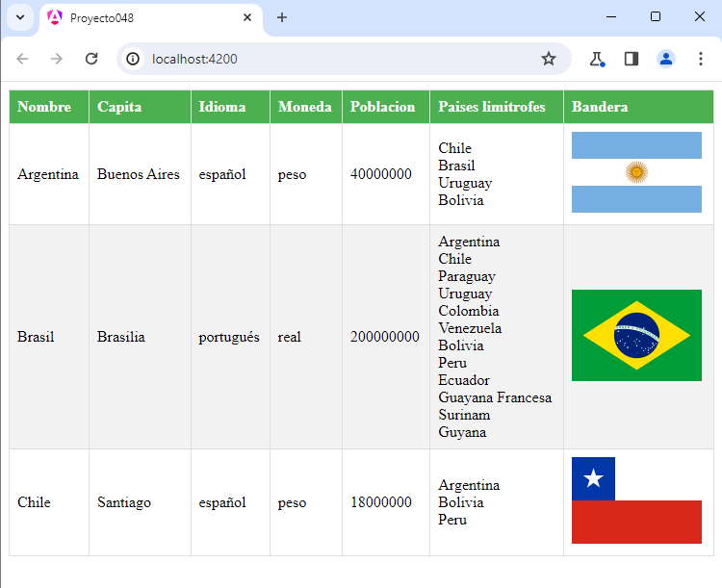Click population 18000000
Image resolution: width=722 pixels, height=588 pixels.
click(x=381, y=502)
